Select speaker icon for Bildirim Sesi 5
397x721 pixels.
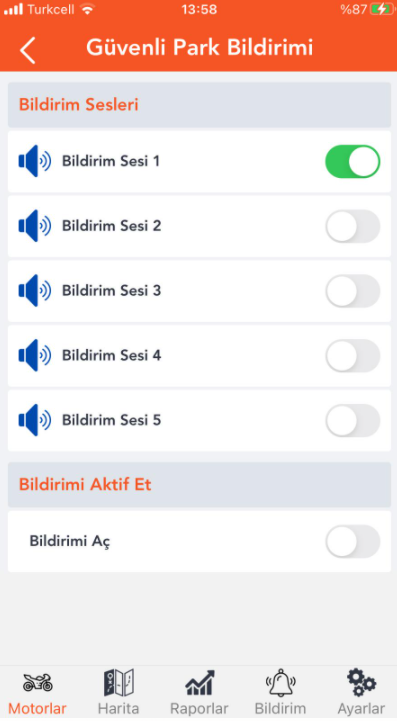pos(35,420)
